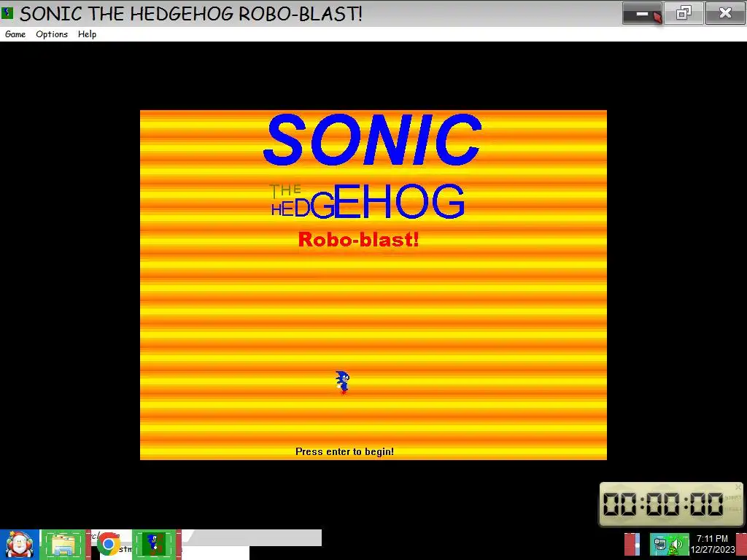Close the digital timer widget
The height and width of the screenshot is (560, 747).
pos(738,486)
